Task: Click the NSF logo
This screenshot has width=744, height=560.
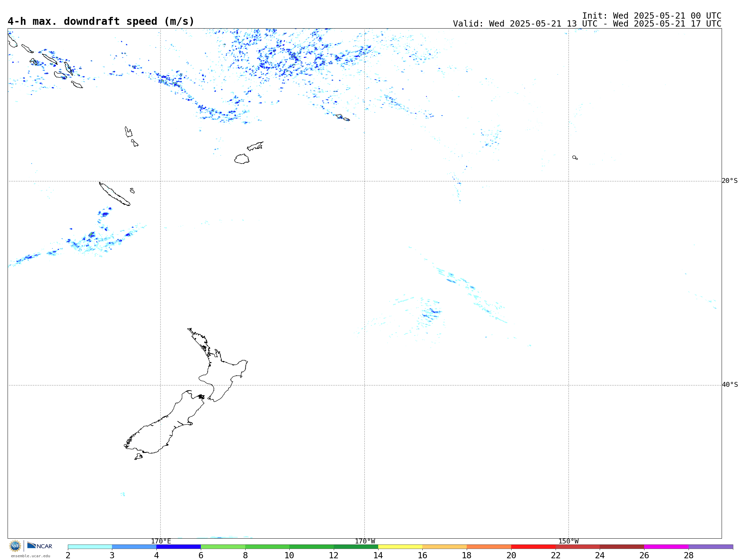Action: click(15, 546)
